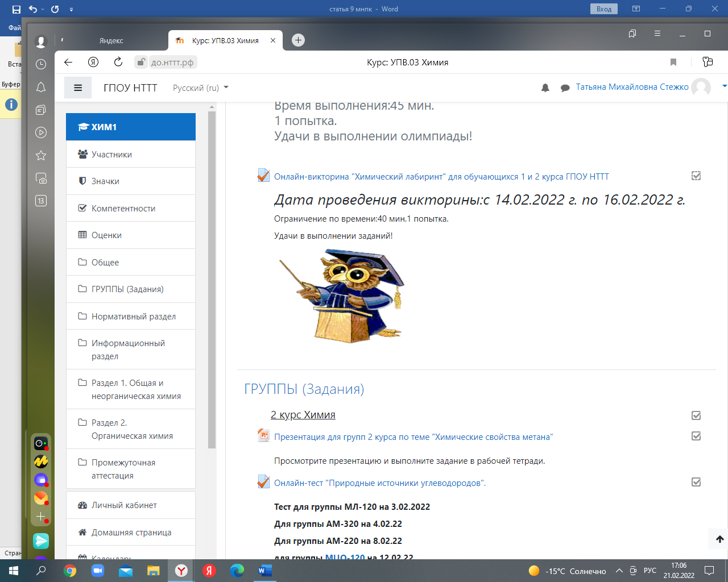Switch to the Яндекс browser tab
728x582 pixels.
coord(111,40)
